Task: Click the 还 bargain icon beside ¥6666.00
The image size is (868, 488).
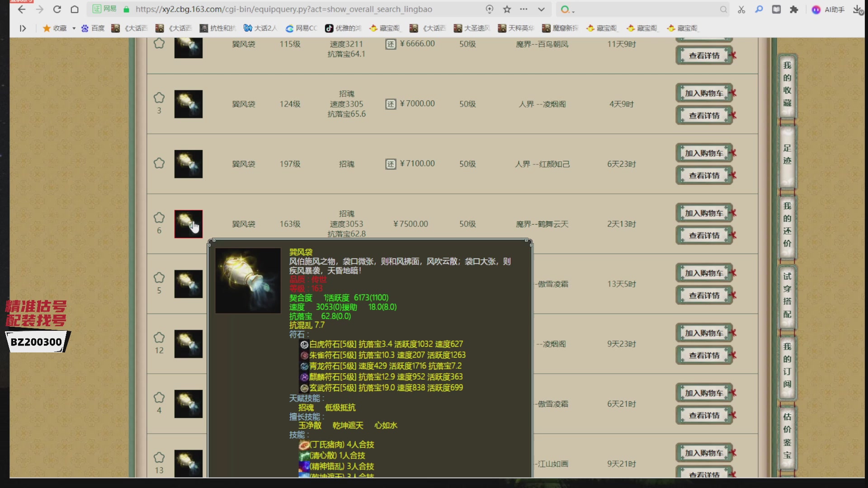Action: [x=391, y=44]
